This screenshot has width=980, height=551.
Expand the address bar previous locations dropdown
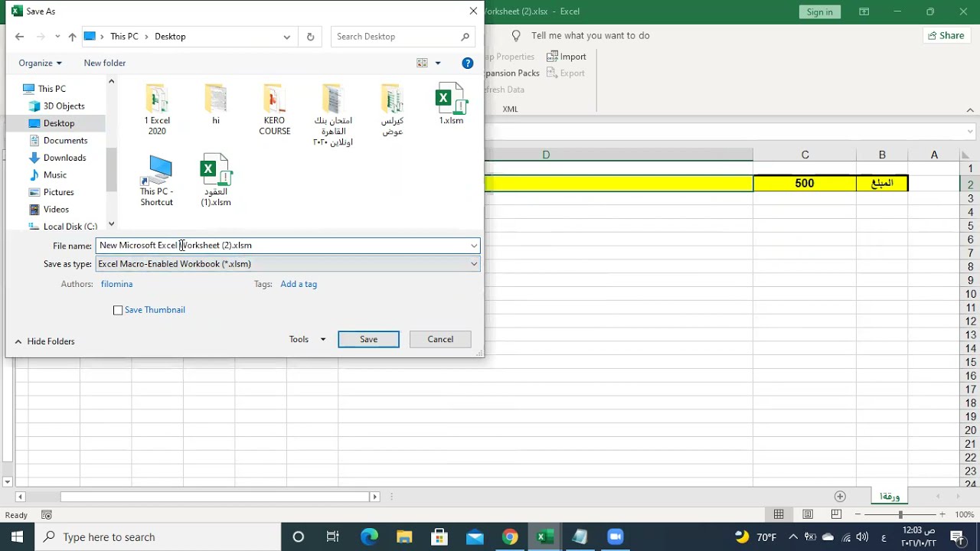(286, 36)
